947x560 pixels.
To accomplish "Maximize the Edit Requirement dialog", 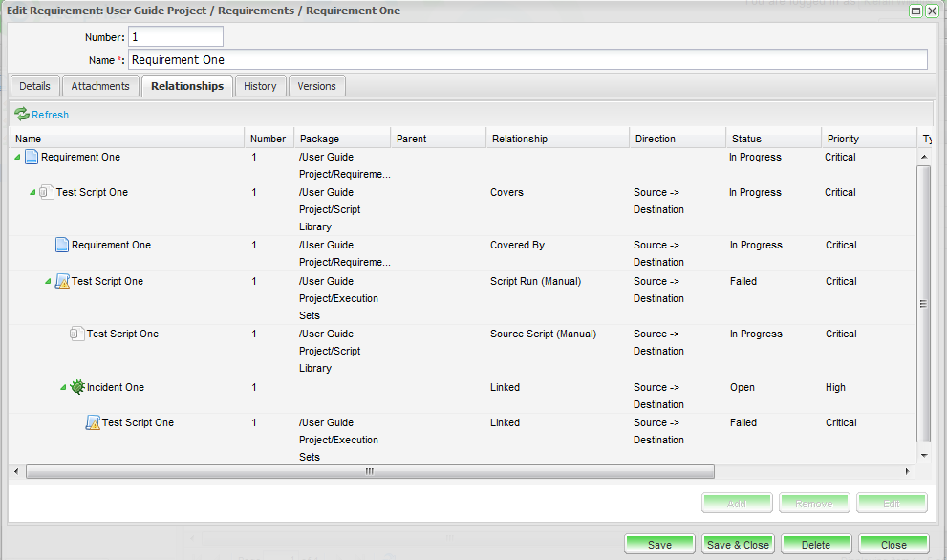I will tap(915, 11).
